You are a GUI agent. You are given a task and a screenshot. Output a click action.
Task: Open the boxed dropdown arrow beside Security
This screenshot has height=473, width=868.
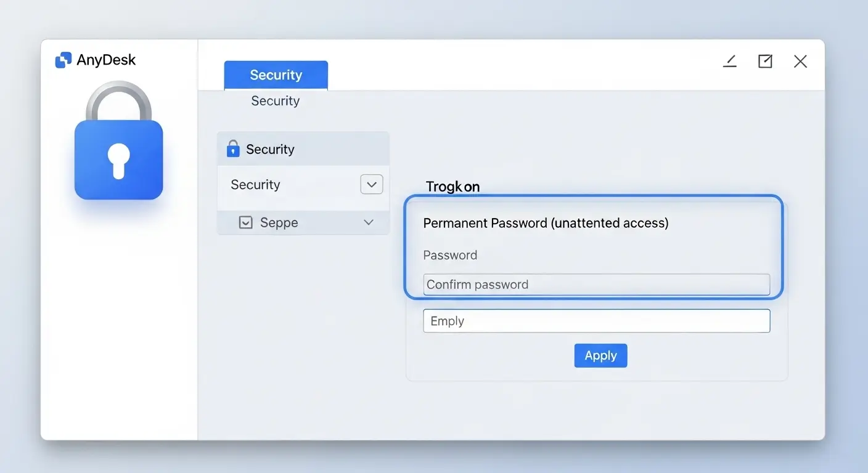point(372,184)
